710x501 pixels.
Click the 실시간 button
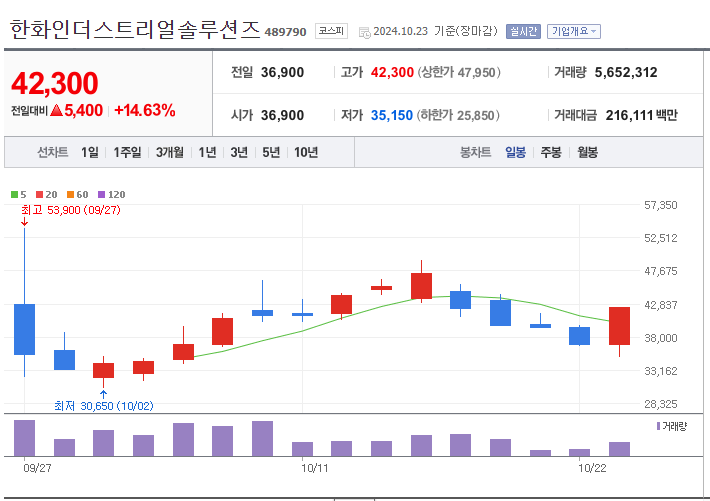523,31
